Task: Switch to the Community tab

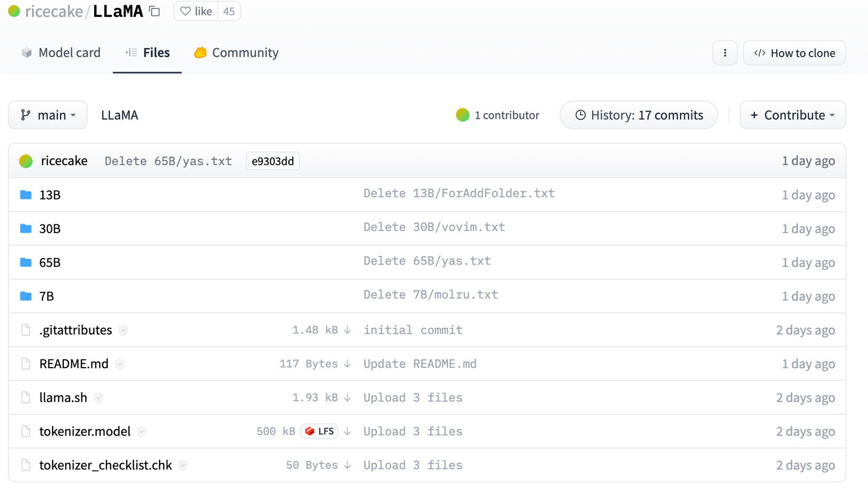Action: [236, 53]
